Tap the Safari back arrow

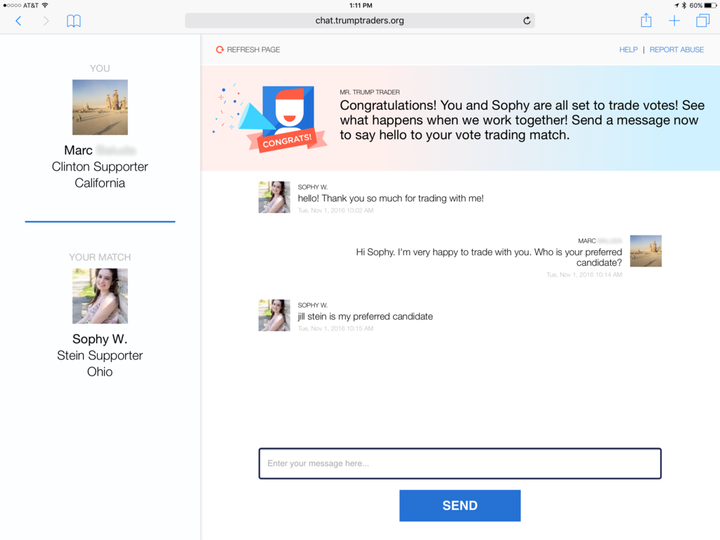[x=18, y=21]
